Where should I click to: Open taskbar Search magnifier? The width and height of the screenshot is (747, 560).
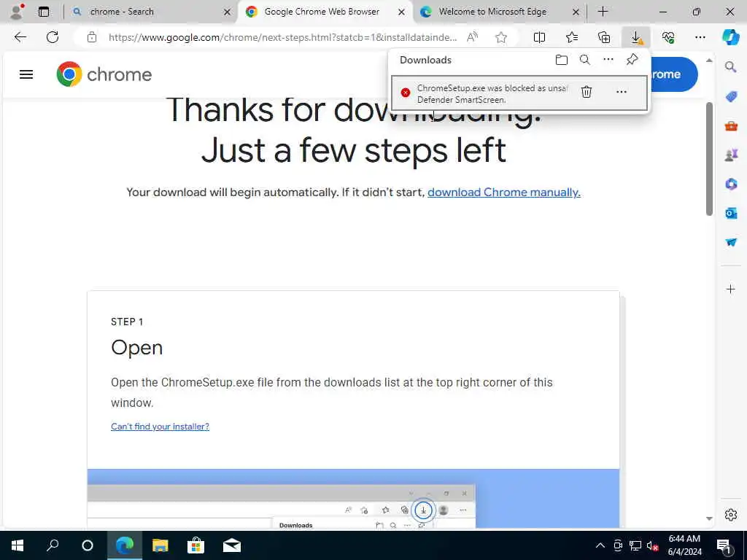point(53,545)
